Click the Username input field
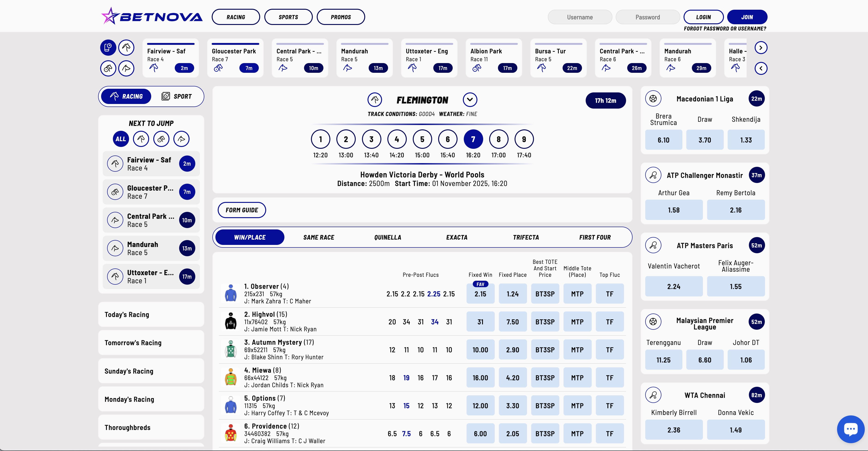Viewport: 868px width, 451px height. click(x=580, y=17)
